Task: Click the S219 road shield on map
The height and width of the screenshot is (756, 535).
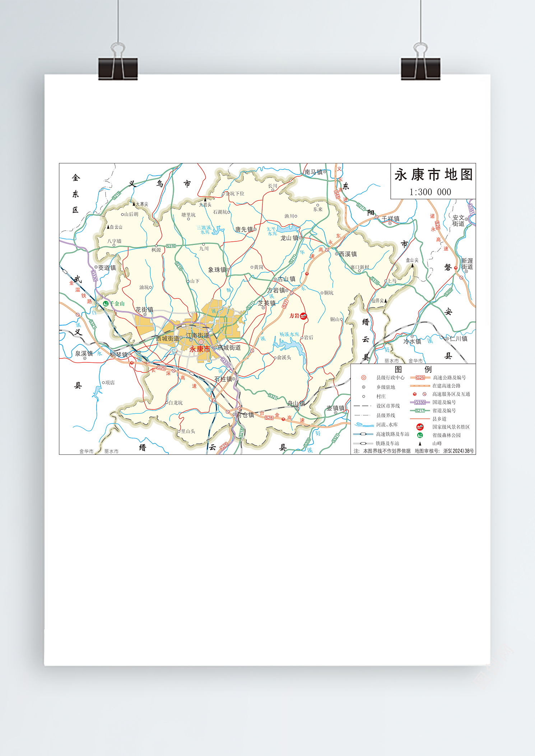Action: pos(116,195)
